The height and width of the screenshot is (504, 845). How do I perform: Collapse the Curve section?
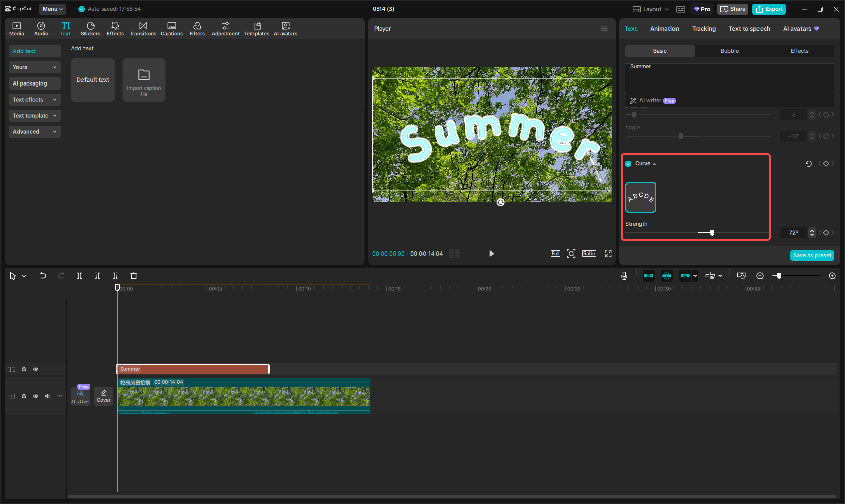coord(654,163)
